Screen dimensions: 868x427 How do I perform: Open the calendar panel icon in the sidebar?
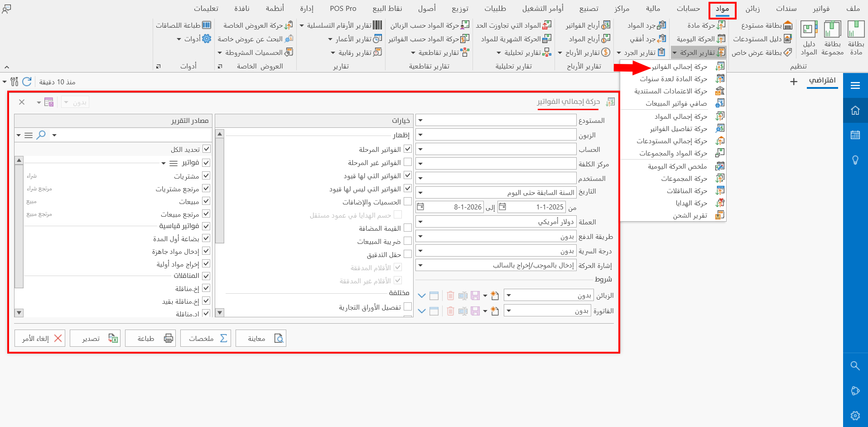tap(855, 136)
